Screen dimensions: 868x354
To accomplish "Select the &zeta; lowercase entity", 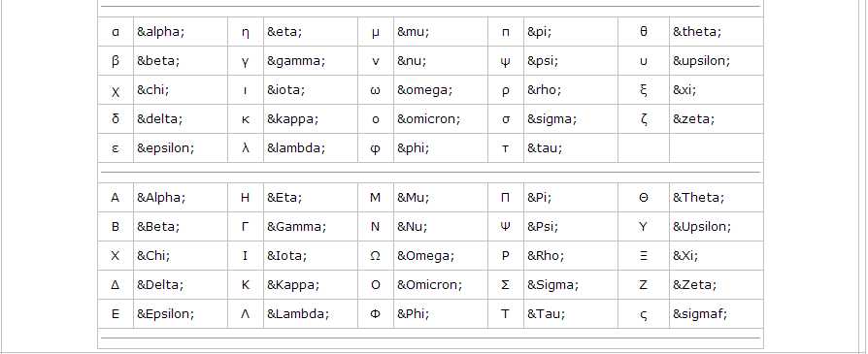I will (693, 119).
